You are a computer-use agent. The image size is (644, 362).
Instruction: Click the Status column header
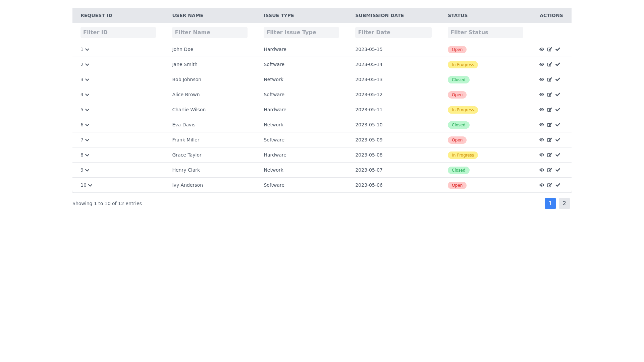[x=458, y=15]
